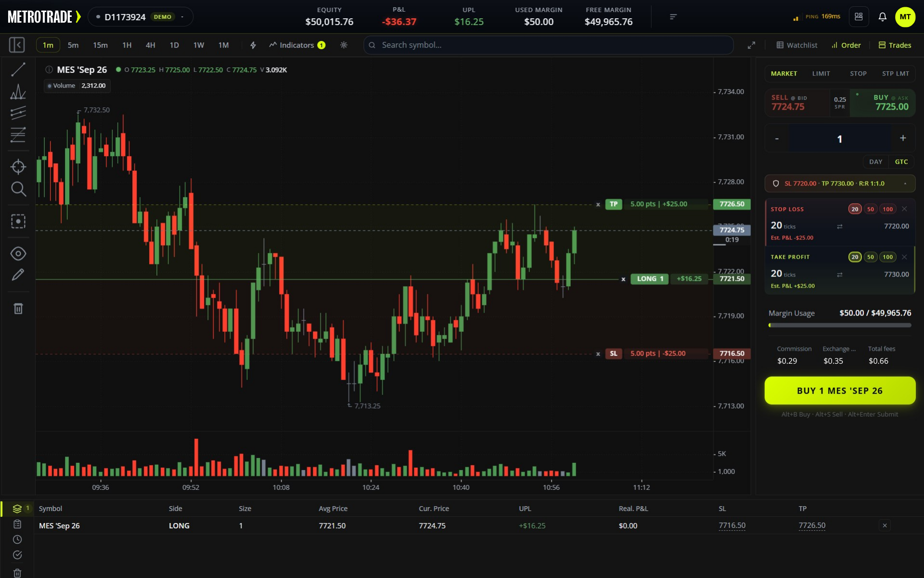
Task: Click BUY at ask 7725.00
Action: pos(883,103)
